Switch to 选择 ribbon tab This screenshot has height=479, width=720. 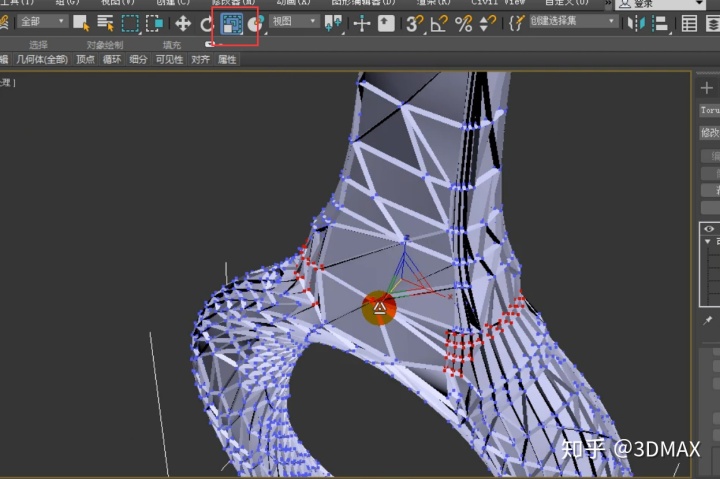(x=38, y=45)
